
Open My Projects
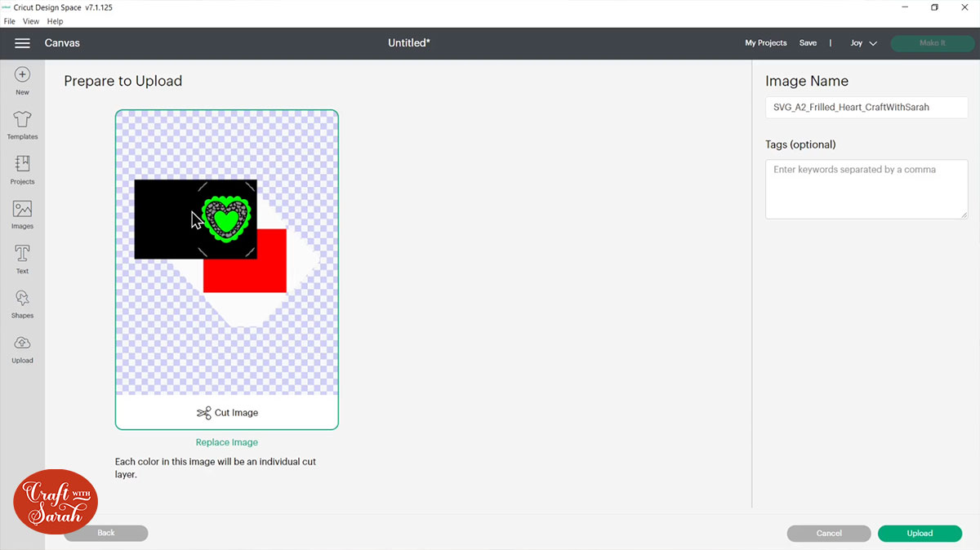coord(765,42)
